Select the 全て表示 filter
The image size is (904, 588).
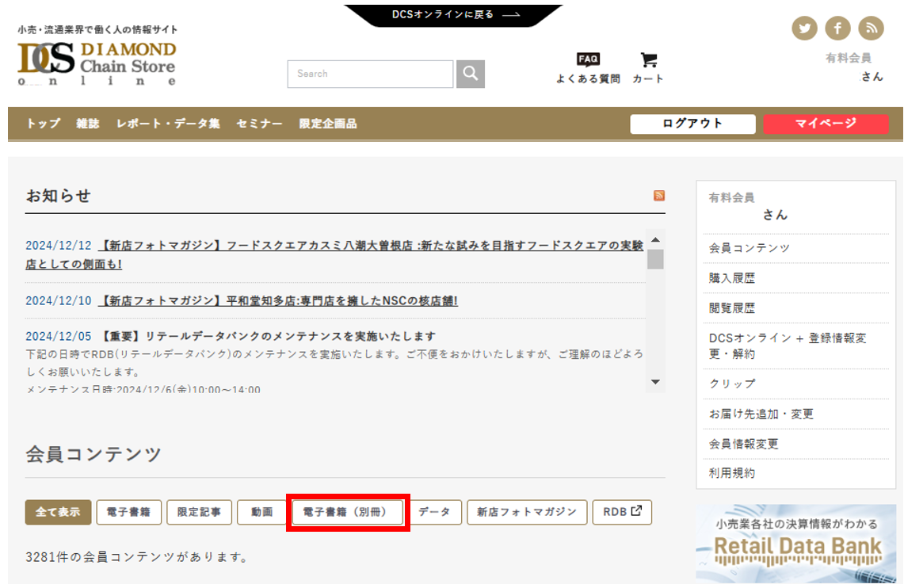pyautogui.click(x=58, y=512)
